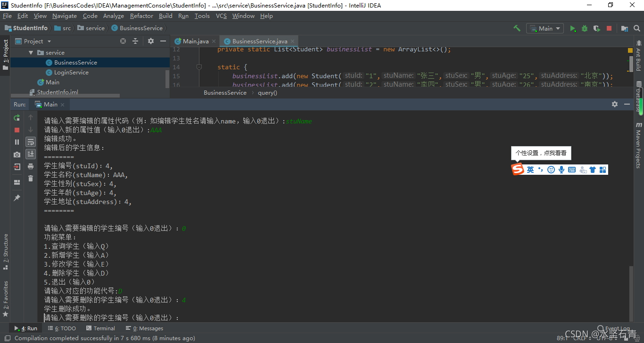
Task: Open the Favorites side panel
Action: point(6,299)
